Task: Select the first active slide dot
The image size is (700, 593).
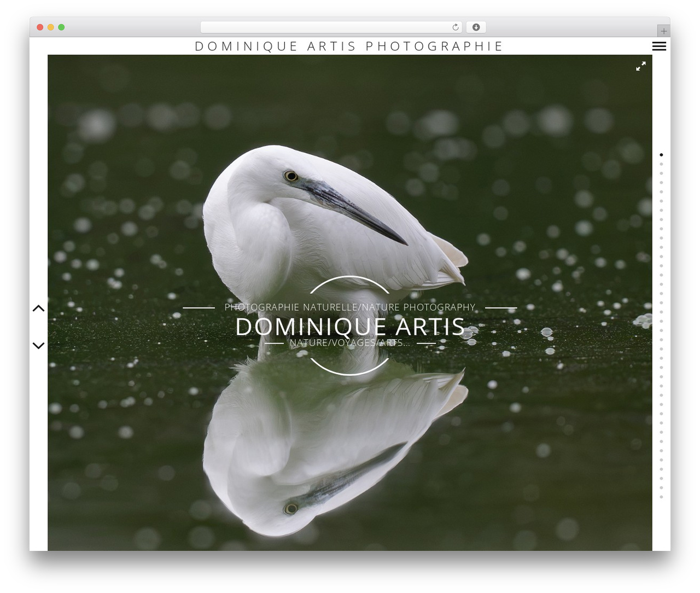Action: pos(661,155)
